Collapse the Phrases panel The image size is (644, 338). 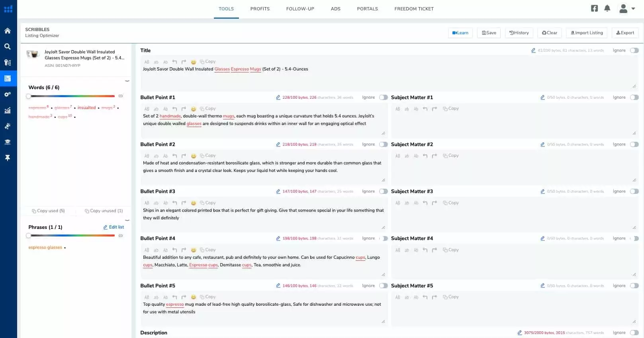pos(127,220)
